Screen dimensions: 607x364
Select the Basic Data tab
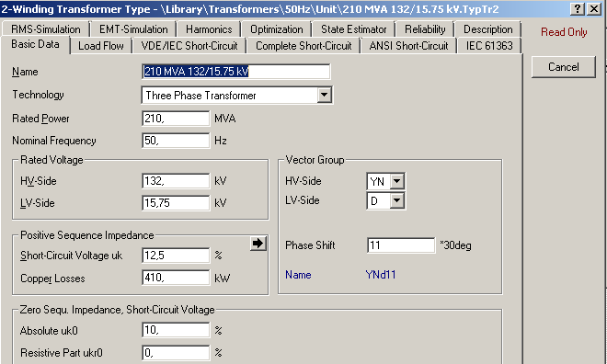(35, 44)
